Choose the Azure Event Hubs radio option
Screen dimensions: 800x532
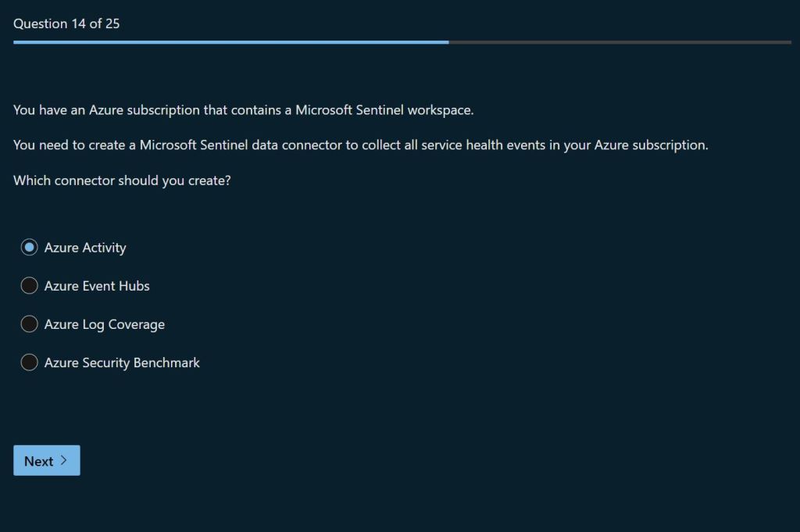(29, 286)
